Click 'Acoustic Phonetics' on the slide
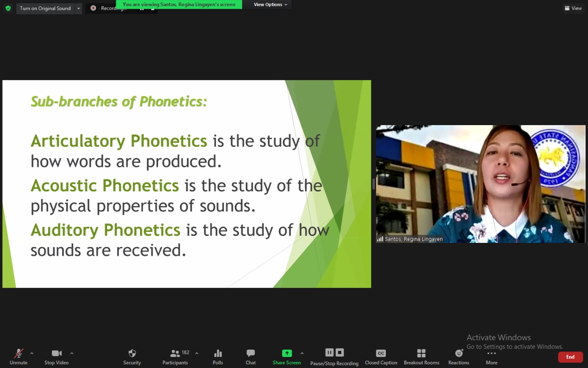 (x=105, y=185)
